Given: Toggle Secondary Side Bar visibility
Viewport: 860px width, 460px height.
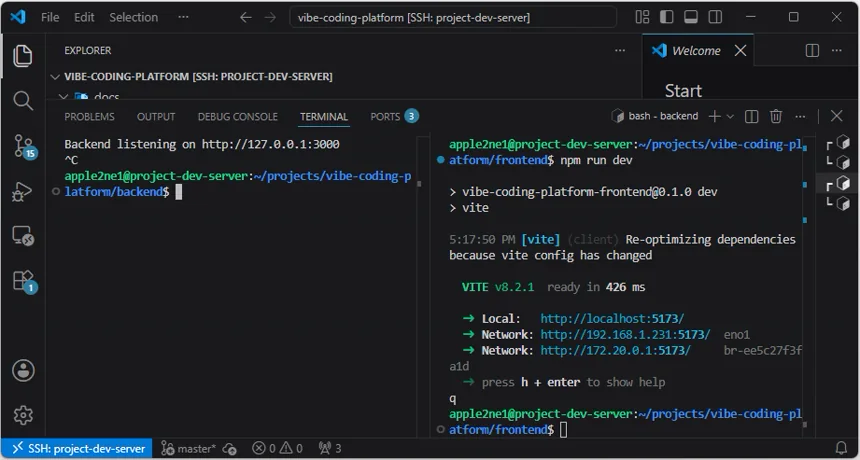Looking at the screenshot, I should click(x=715, y=17).
